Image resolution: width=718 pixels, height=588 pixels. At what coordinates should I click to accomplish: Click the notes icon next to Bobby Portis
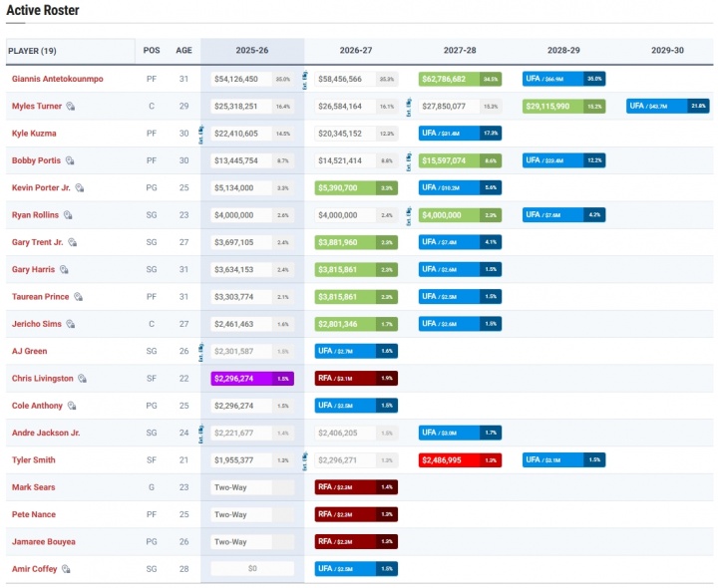point(71,160)
